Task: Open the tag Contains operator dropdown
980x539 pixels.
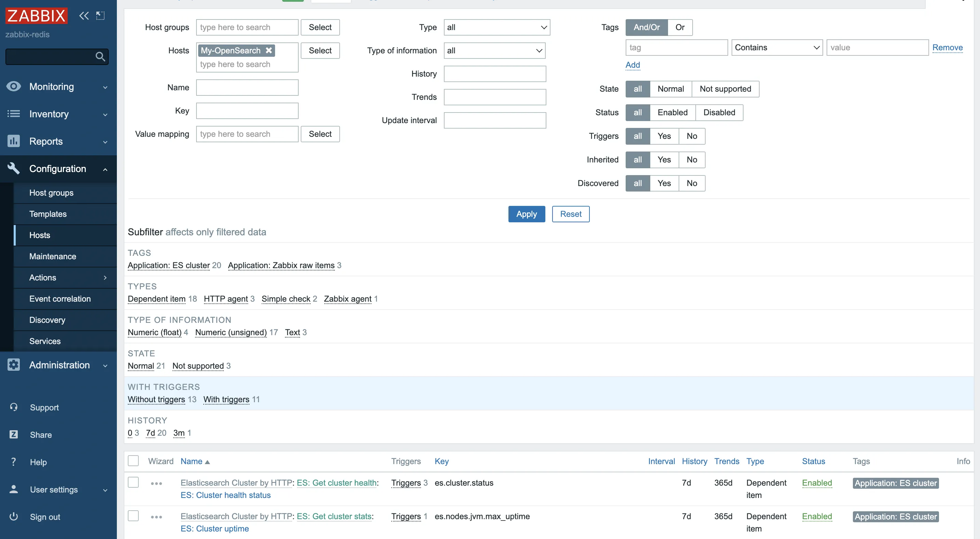Action: [x=777, y=48]
